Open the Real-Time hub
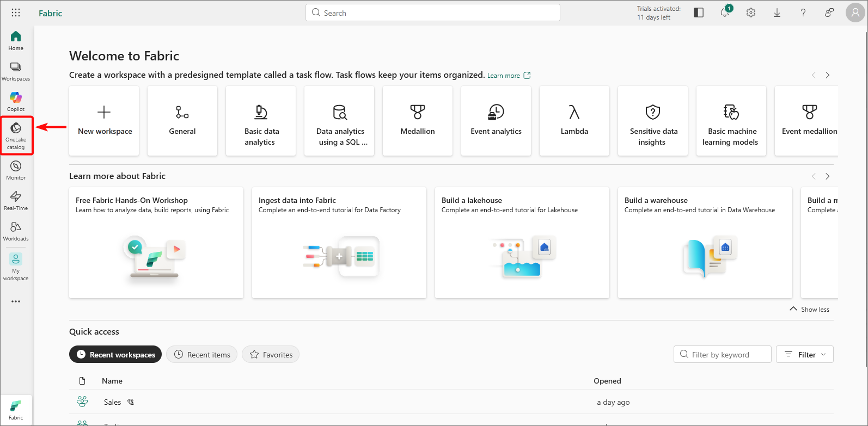Screen dimensions: 868x426 (x=16, y=201)
